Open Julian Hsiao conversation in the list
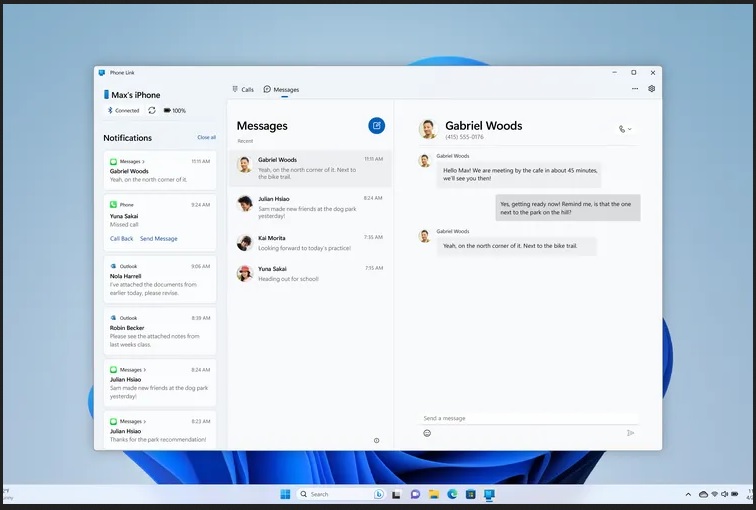The height and width of the screenshot is (510, 756). pyautogui.click(x=310, y=207)
